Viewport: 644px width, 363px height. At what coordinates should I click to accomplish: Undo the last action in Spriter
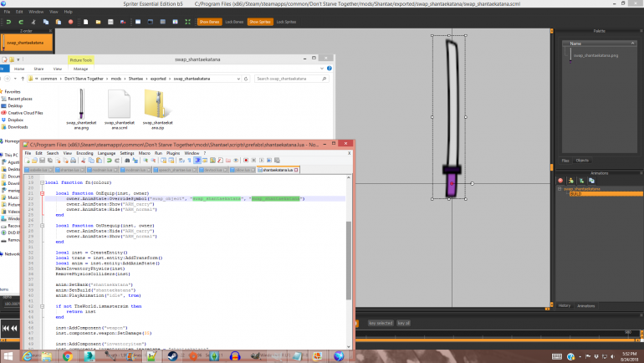8,22
